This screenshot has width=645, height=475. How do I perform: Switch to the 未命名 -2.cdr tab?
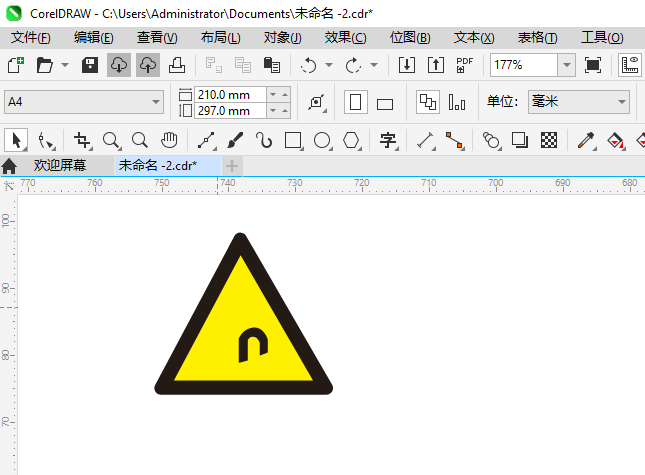coord(167,166)
